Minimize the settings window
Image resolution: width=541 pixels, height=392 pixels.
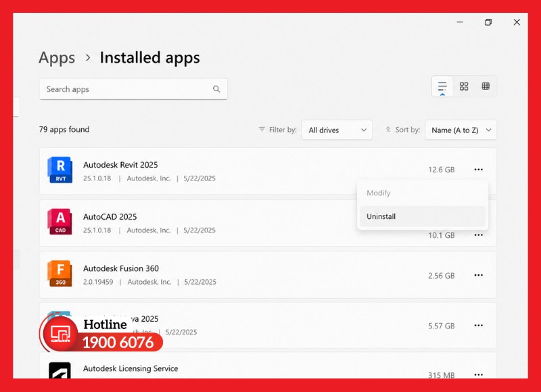click(460, 22)
